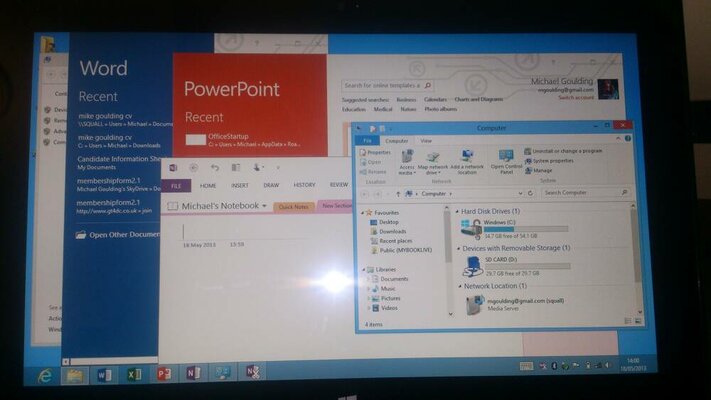Switch to PowerPoint via taskbar icon
The image size is (711, 400).
(163, 374)
